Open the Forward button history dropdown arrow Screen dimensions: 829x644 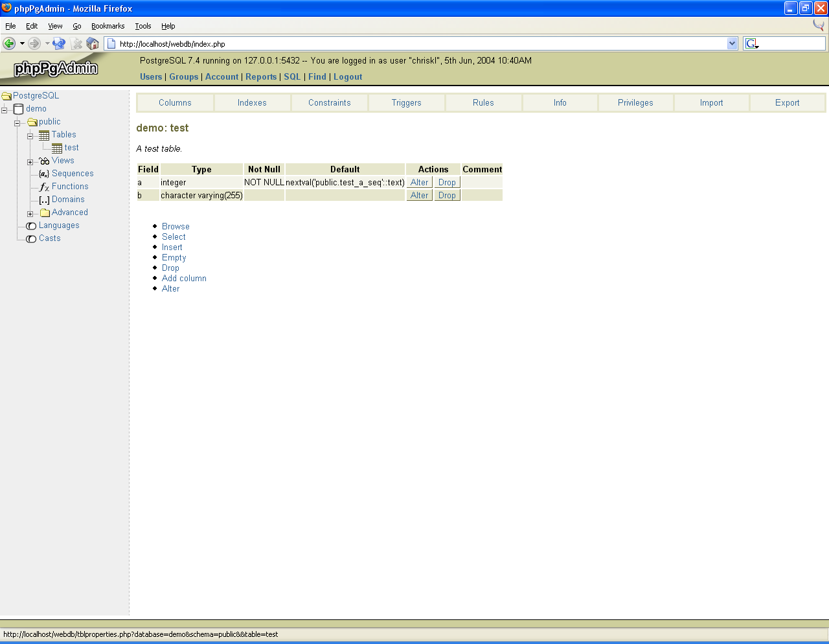point(47,43)
